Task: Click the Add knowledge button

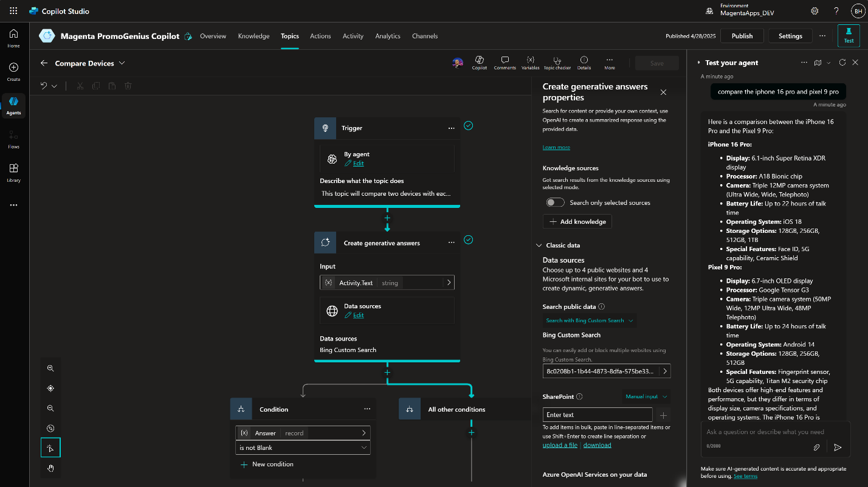Action: tap(577, 221)
